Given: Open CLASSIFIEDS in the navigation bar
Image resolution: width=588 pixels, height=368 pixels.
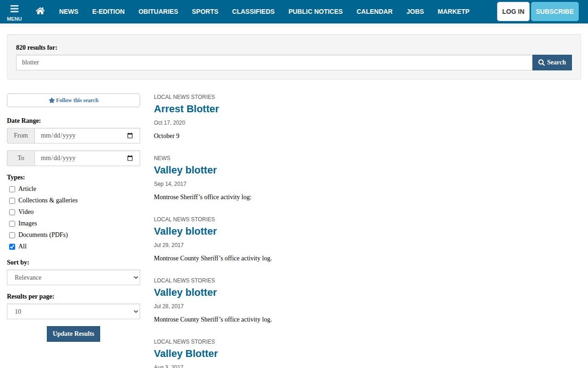Looking at the screenshot, I should pyautogui.click(x=254, y=11).
